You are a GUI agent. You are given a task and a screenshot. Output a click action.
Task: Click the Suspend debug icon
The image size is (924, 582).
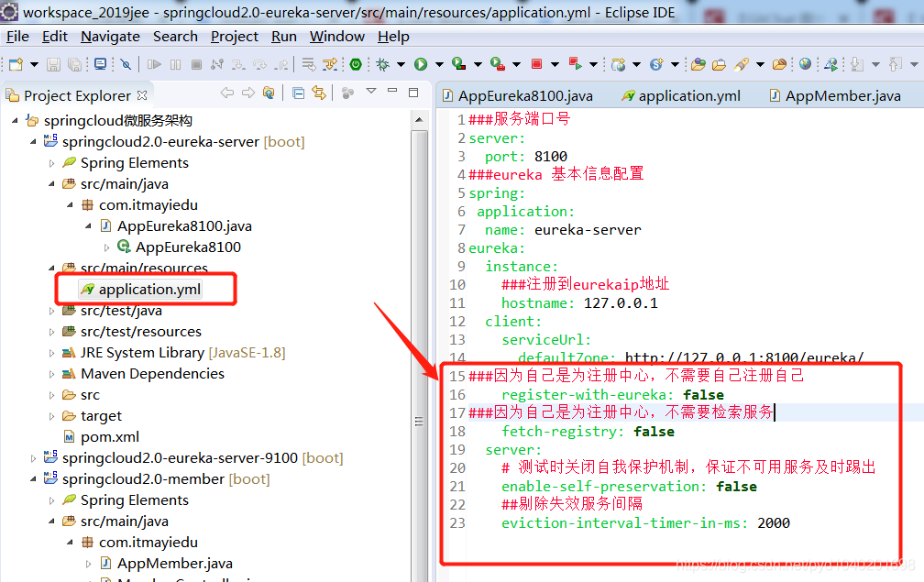point(176,64)
